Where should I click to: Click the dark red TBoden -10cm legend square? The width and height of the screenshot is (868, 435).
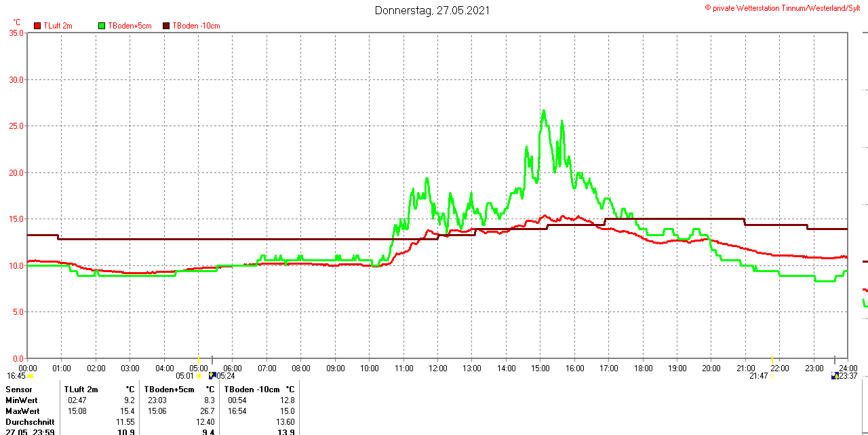[x=167, y=26]
